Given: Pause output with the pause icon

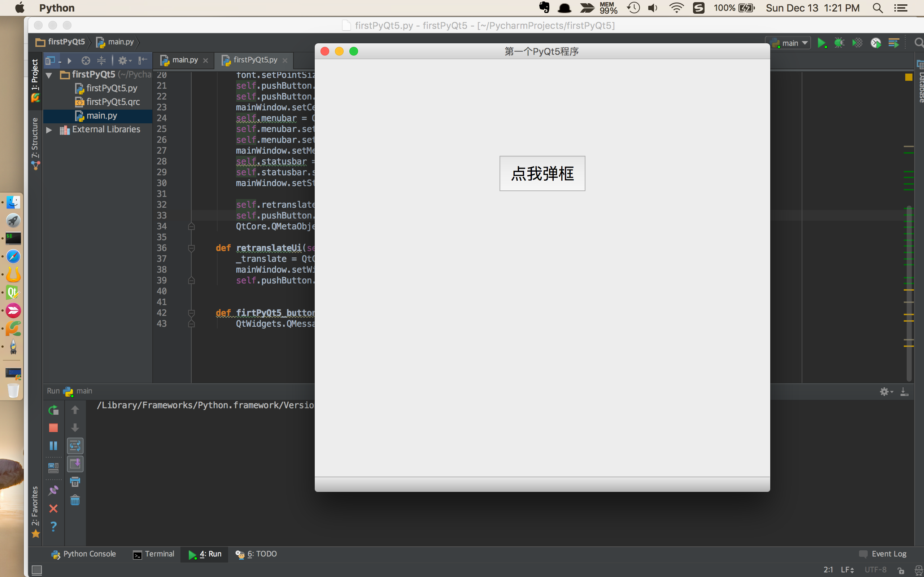Looking at the screenshot, I should pyautogui.click(x=53, y=445).
